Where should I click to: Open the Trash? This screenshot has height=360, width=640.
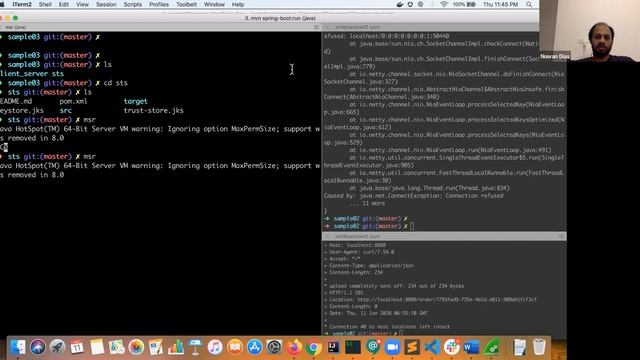click(x=539, y=347)
